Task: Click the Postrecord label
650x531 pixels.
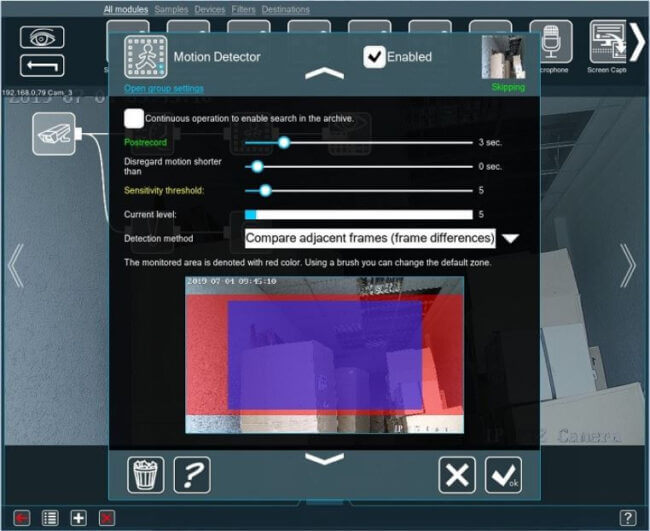Action: coord(146,142)
